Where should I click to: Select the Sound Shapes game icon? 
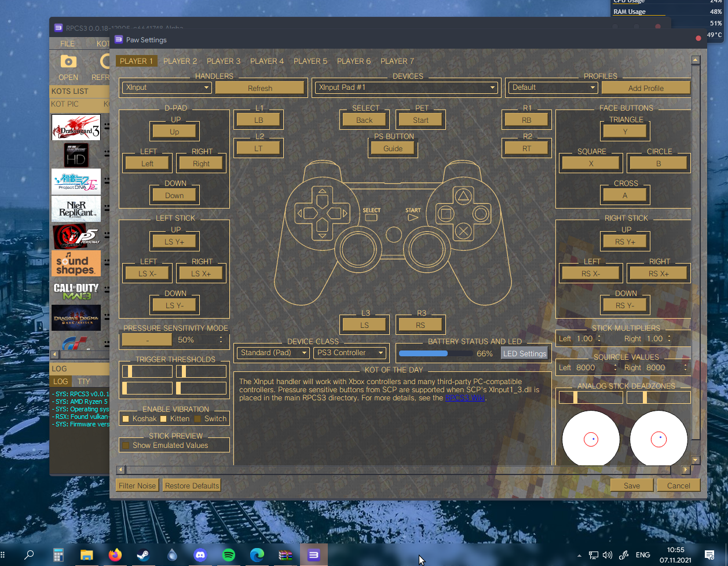point(76,263)
